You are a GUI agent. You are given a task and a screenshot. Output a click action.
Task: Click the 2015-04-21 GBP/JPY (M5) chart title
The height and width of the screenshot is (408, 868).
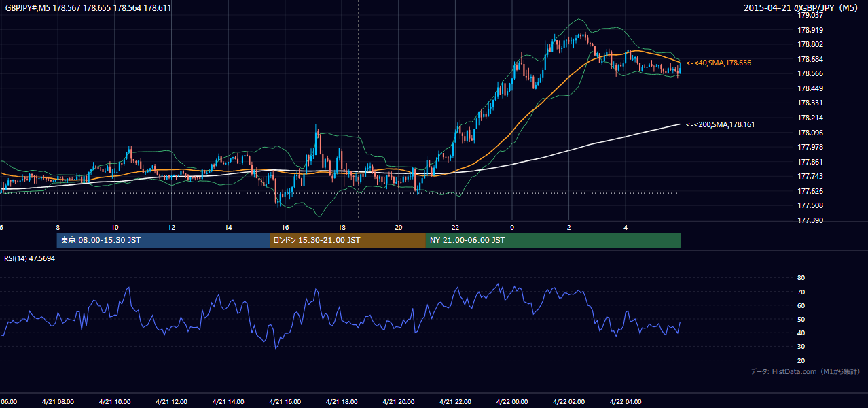click(802, 8)
